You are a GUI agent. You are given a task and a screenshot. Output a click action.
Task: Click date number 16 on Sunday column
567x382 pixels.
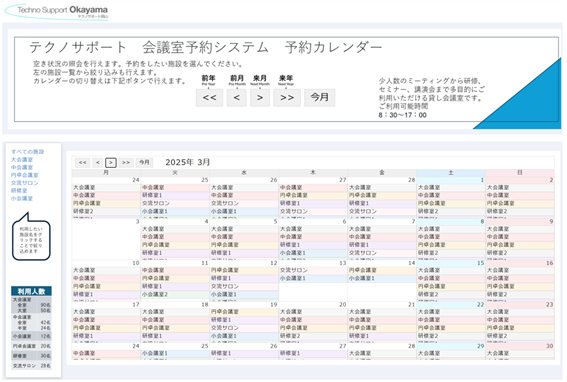[549, 263]
